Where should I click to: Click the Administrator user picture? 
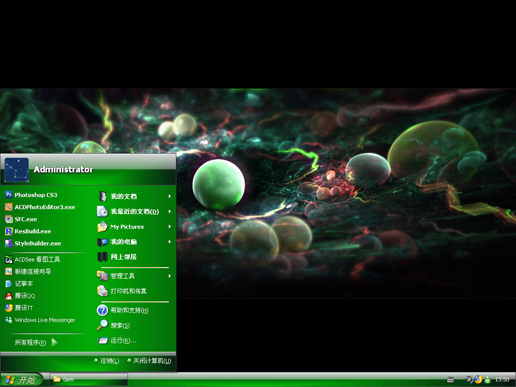[x=17, y=170]
